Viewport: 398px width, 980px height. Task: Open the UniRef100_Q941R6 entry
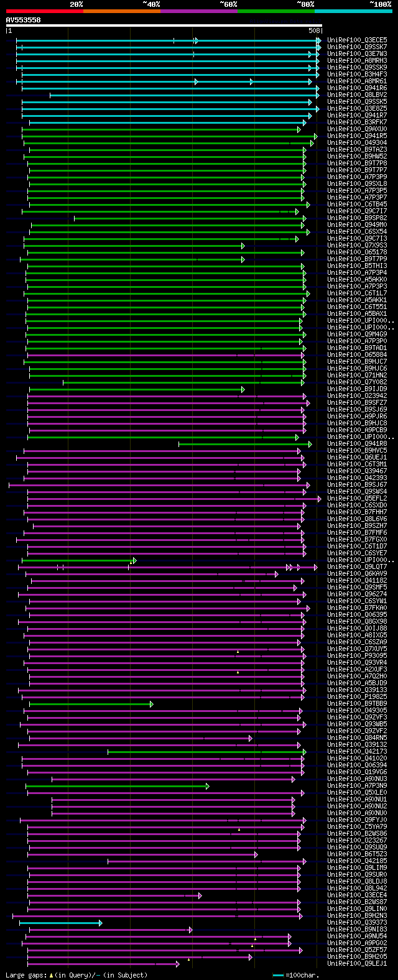(x=357, y=88)
